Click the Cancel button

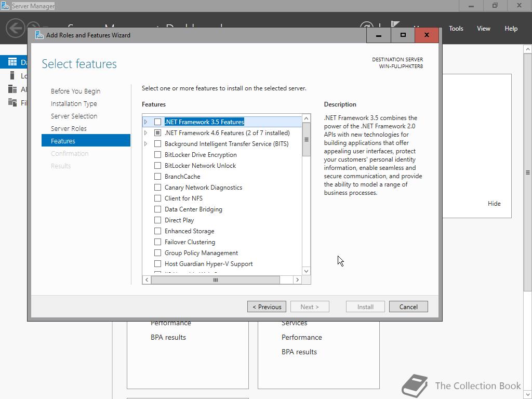[x=408, y=307]
